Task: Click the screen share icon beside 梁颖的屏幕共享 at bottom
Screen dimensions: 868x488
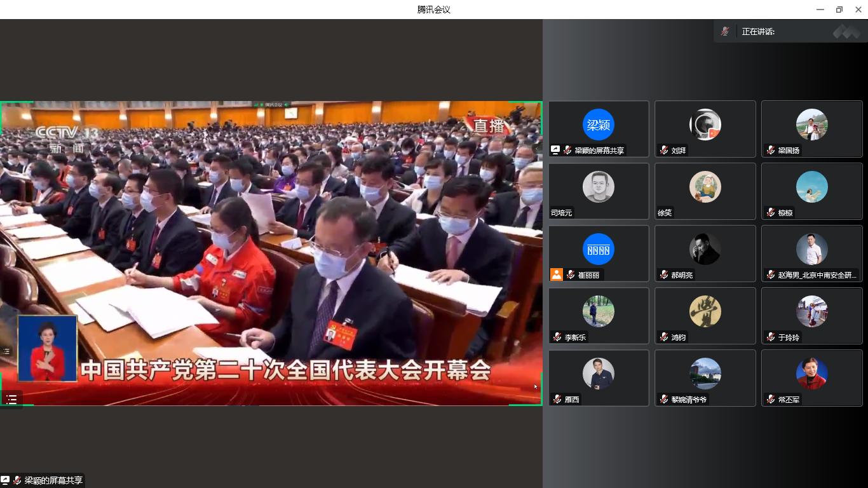Action: (5, 480)
